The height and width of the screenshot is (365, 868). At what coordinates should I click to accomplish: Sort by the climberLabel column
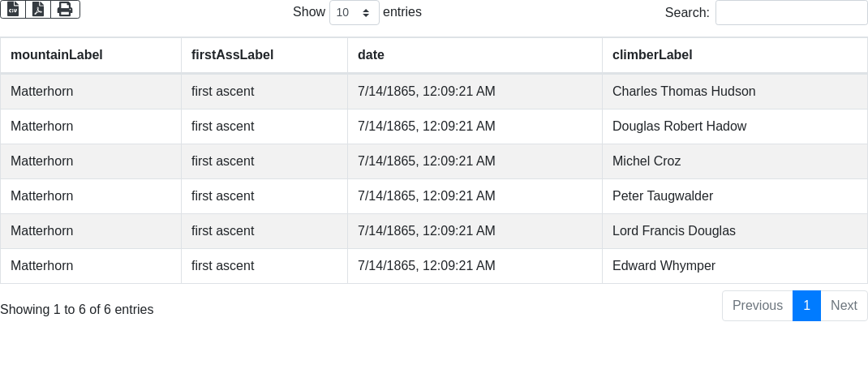point(652,55)
